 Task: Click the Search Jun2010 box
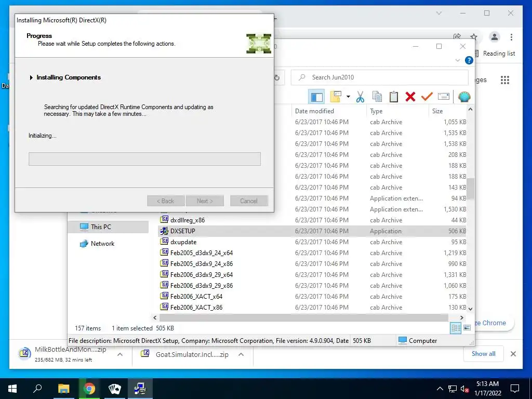tap(380, 77)
